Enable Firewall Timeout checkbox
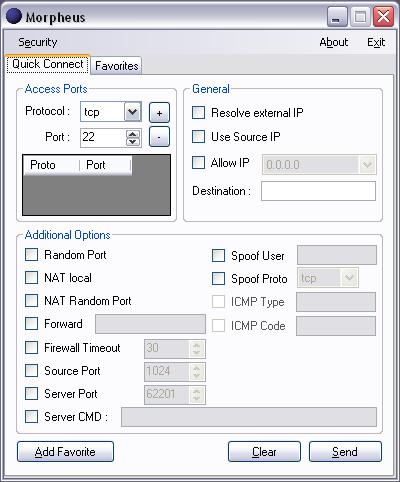The image size is (400, 482). [x=31, y=348]
